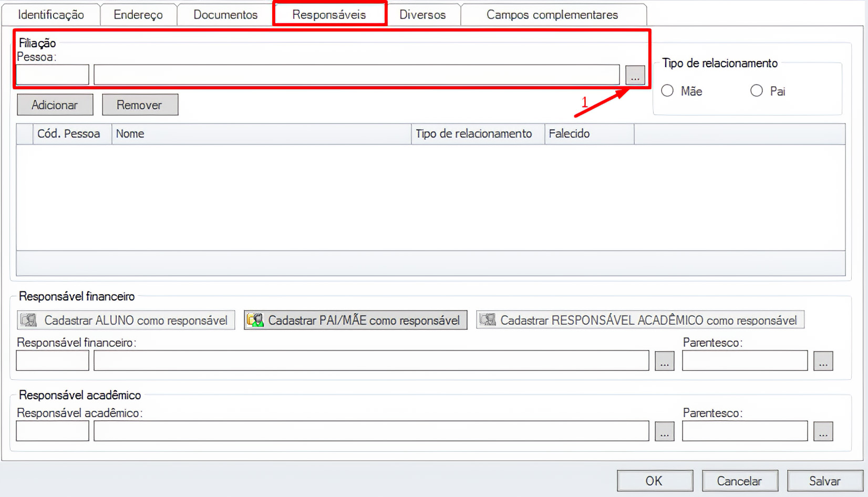Click the Pessoa name input field
This screenshot has width=868, height=497.
pos(356,75)
